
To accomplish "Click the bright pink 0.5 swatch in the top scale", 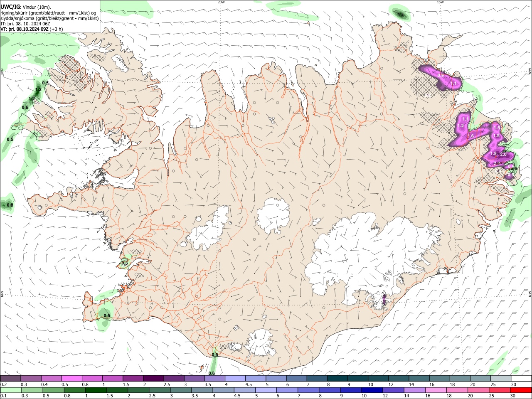I will pyautogui.click(x=71, y=378).
